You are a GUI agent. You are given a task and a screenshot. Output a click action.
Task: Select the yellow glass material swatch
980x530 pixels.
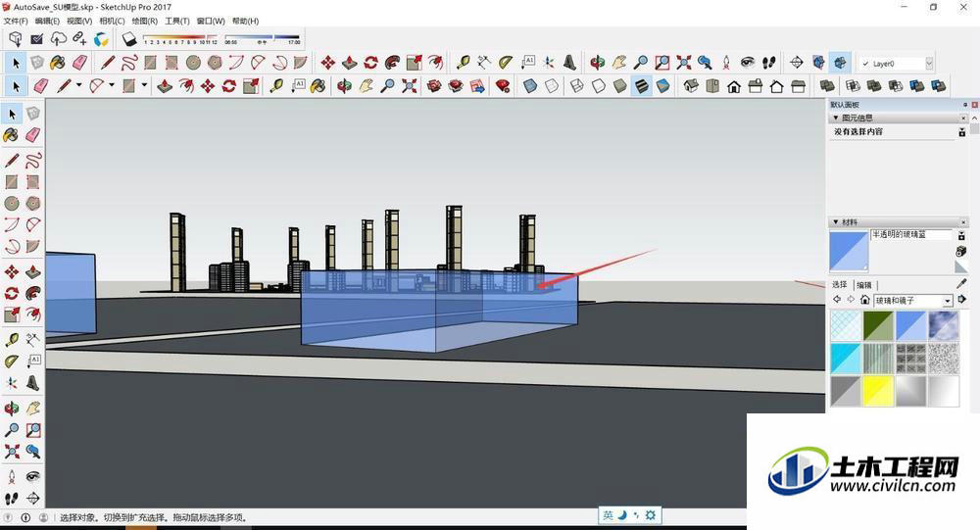point(878,391)
